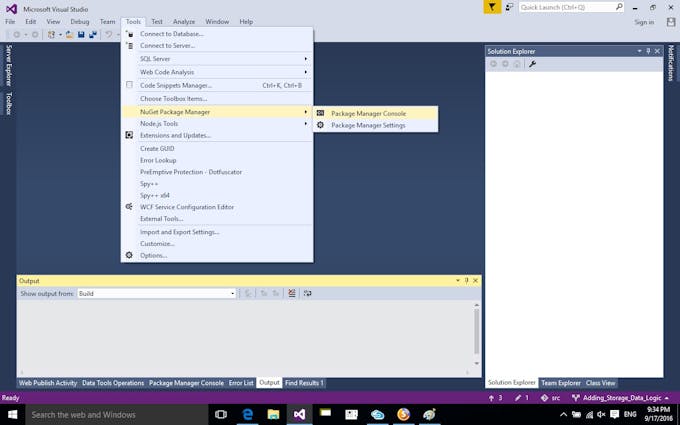Image resolution: width=680 pixels, height=425 pixels.
Task: Show hidden system tray icons chevron
Action: [563, 415]
